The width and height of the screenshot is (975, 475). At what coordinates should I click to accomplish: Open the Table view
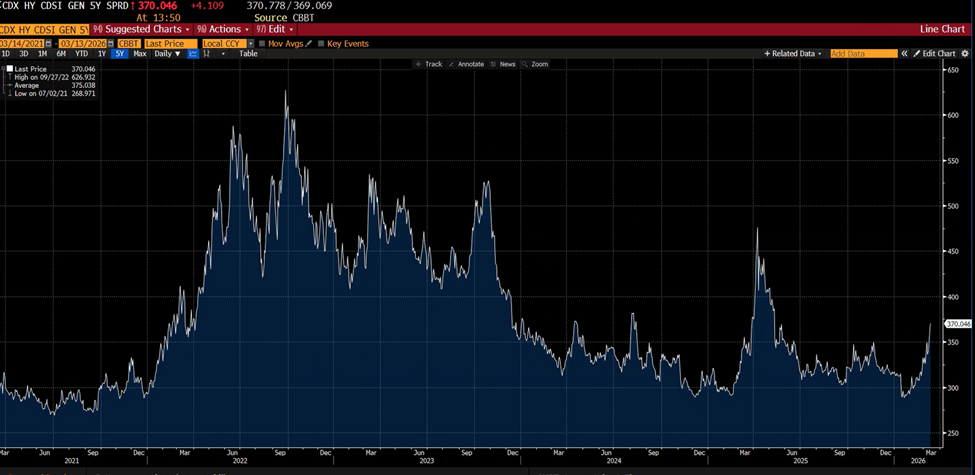tap(248, 54)
